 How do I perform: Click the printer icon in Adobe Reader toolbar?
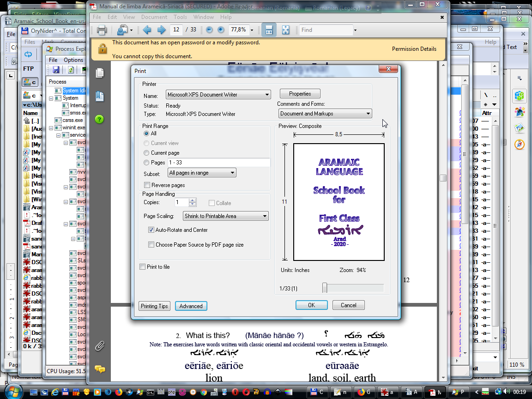(102, 30)
